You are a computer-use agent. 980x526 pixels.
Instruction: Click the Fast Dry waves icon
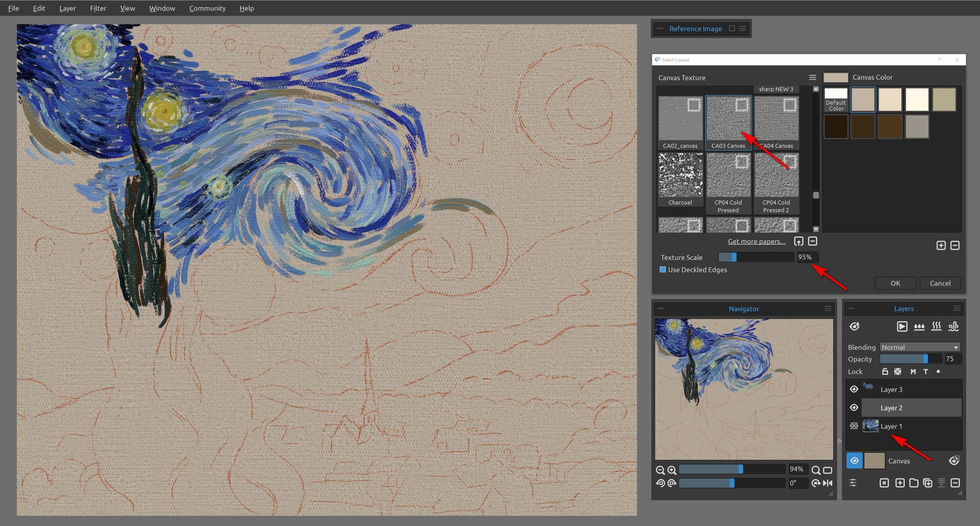click(953, 326)
